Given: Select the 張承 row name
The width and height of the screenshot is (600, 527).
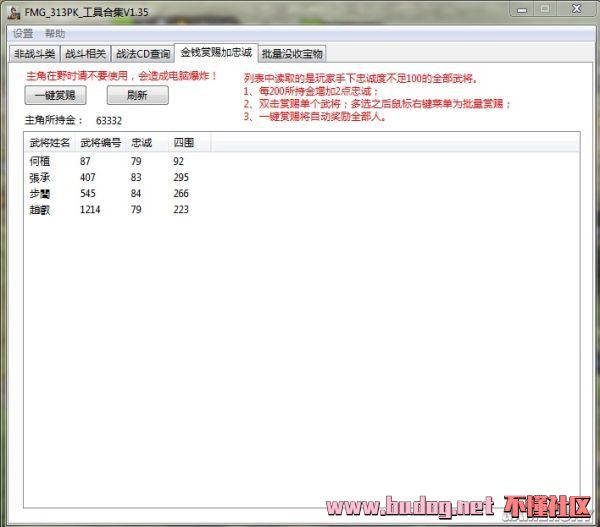Looking at the screenshot, I should 39,177.
